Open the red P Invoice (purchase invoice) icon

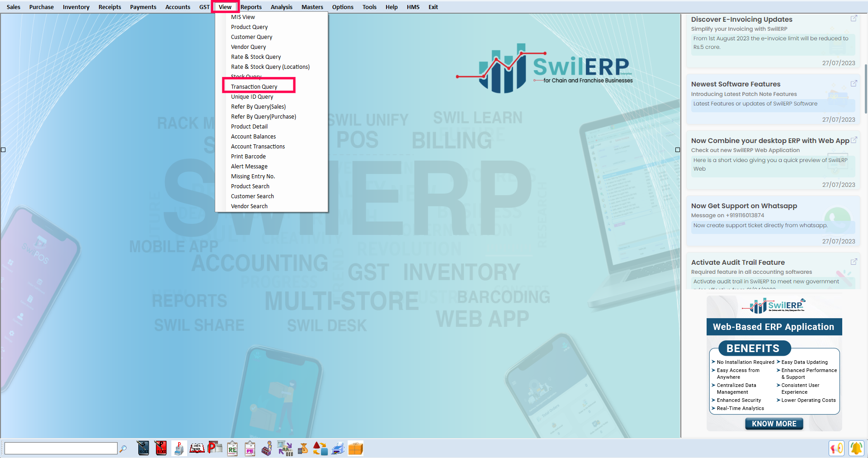161,448
